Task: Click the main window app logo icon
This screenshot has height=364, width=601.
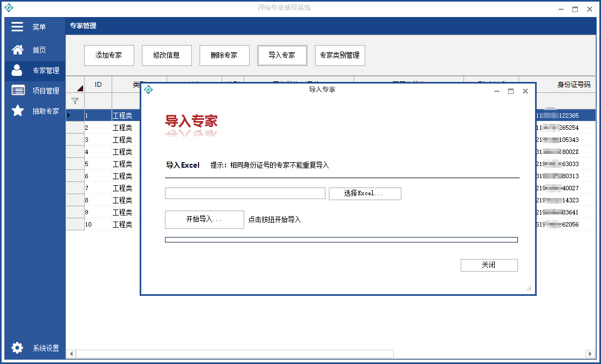Action: coord(8,8)
